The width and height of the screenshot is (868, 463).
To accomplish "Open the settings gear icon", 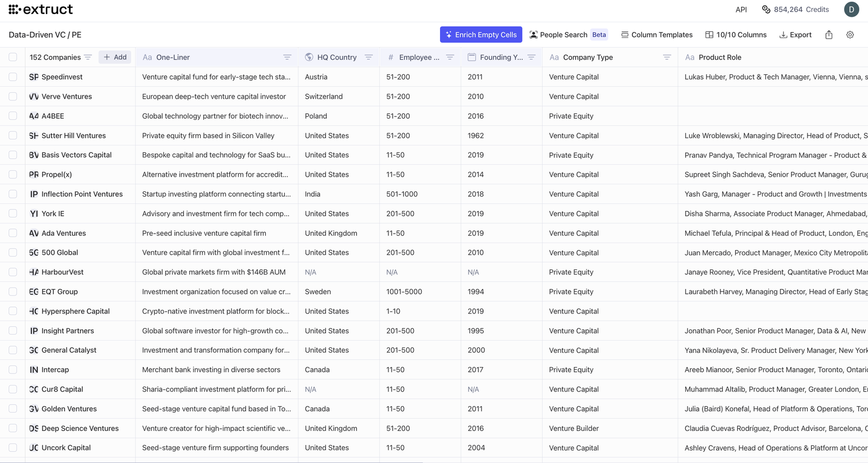I will pyautogui.click(x=850, y=35).
